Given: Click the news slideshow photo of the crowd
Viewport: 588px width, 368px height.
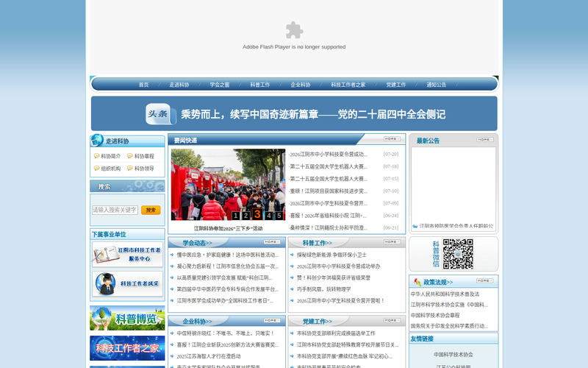Looking at the screenshot, I should [228, 185].
